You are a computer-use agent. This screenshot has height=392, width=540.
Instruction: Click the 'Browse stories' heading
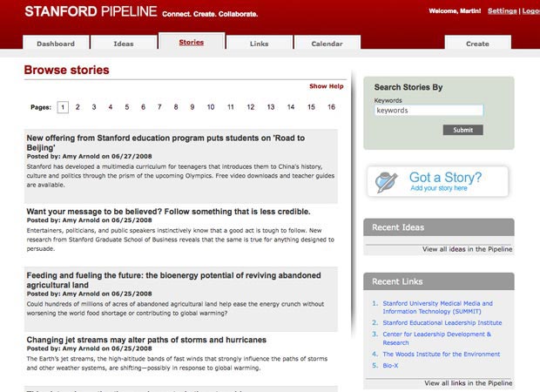(x=66, y=70)
